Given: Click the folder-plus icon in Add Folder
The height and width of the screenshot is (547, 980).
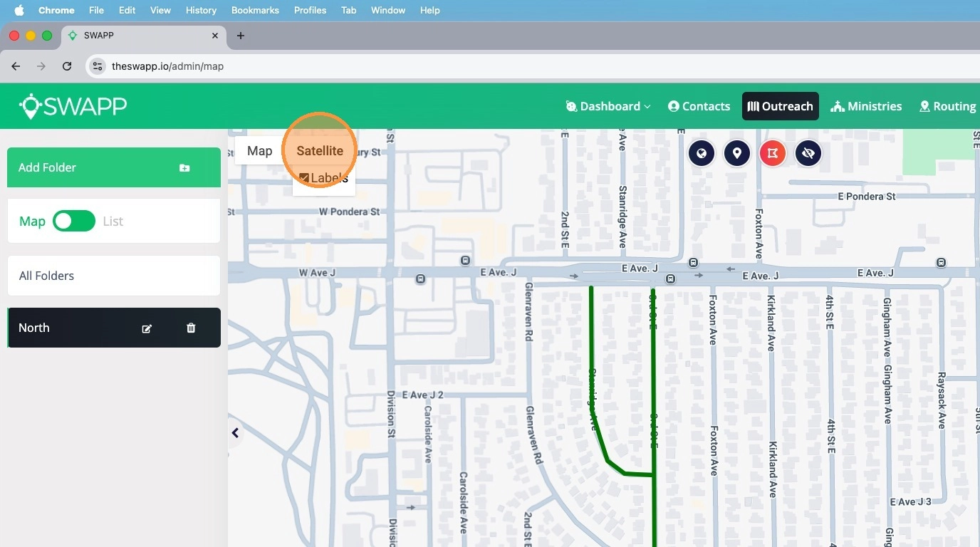Looking at the screenshot, I should point(184,168).
